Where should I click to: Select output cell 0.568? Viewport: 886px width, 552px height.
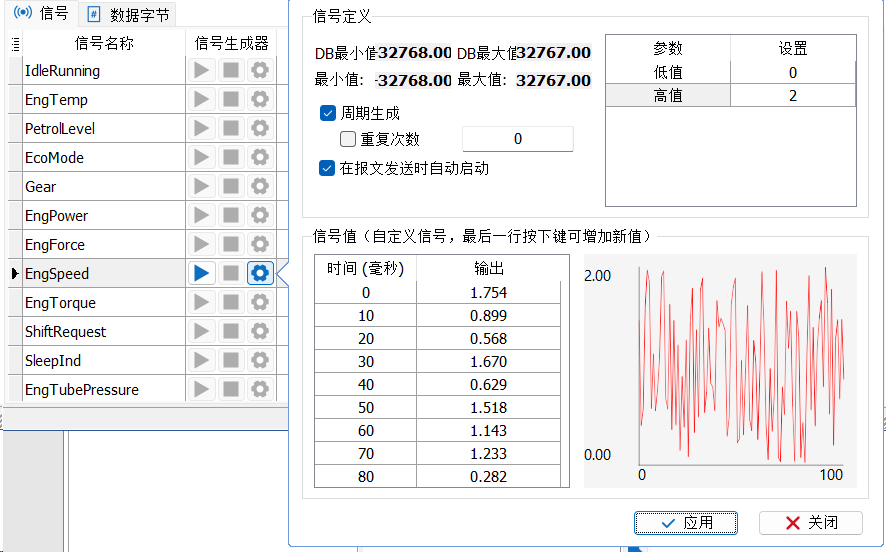pos(488,339)
